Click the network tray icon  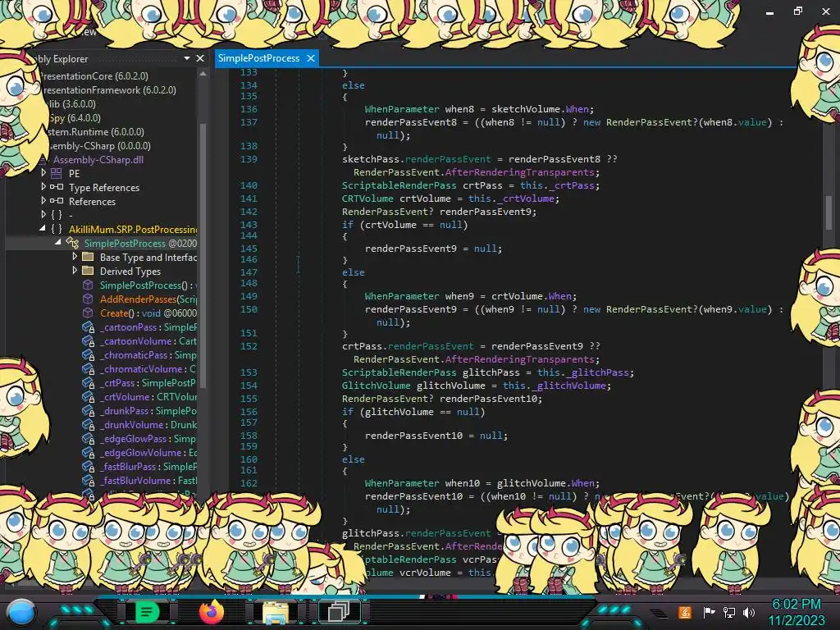tap(729, 612)
